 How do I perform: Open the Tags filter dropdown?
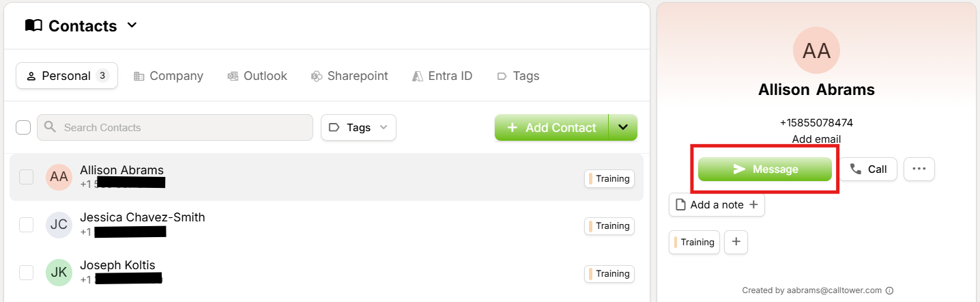pyautogui.click(x=358, y=128)
